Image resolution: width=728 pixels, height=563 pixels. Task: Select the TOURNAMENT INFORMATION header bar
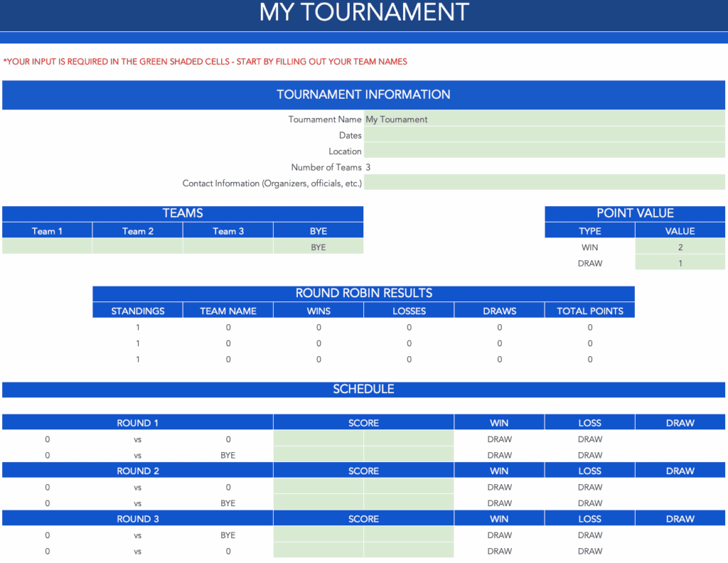coord(364,95)
